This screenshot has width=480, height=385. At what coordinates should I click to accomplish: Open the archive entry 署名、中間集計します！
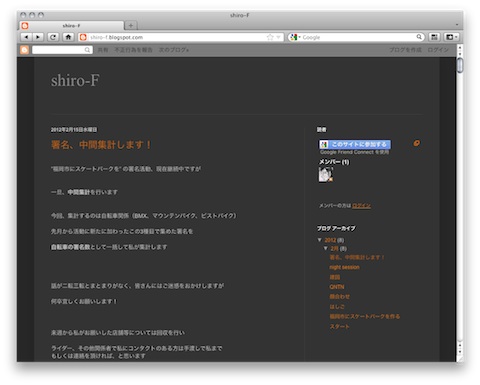[357, 257]
